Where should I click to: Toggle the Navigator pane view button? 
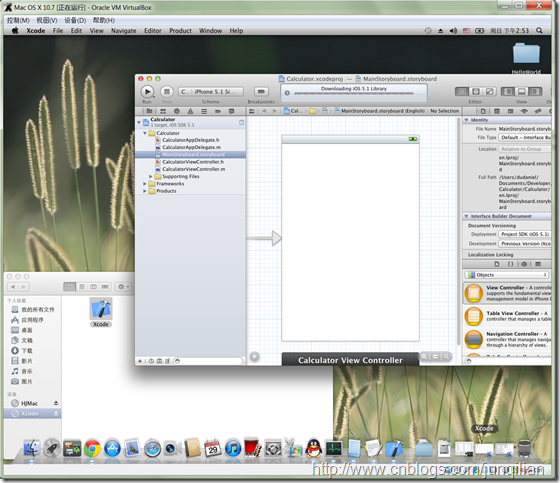pyautogui.click(x=508, y=92)
